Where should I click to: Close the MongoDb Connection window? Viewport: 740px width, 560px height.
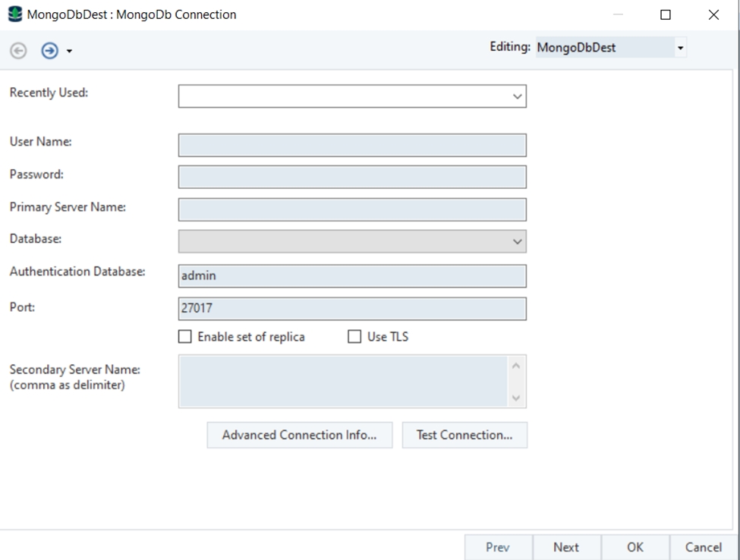tap(713, 14)
